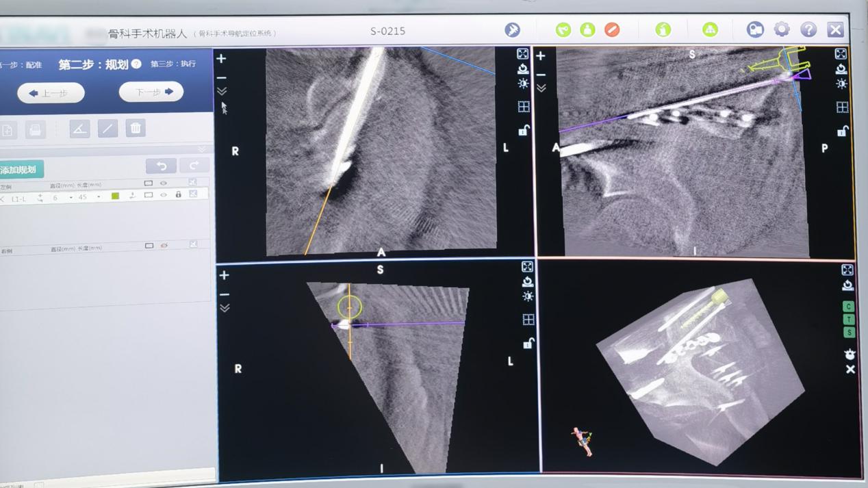Click the 添加规划 add plan button

tap(21, 169)
